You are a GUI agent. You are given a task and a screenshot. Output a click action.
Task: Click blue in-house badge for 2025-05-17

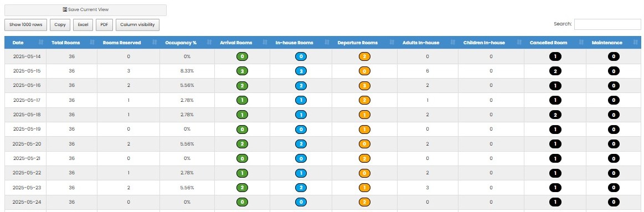(x=301, y=100)
